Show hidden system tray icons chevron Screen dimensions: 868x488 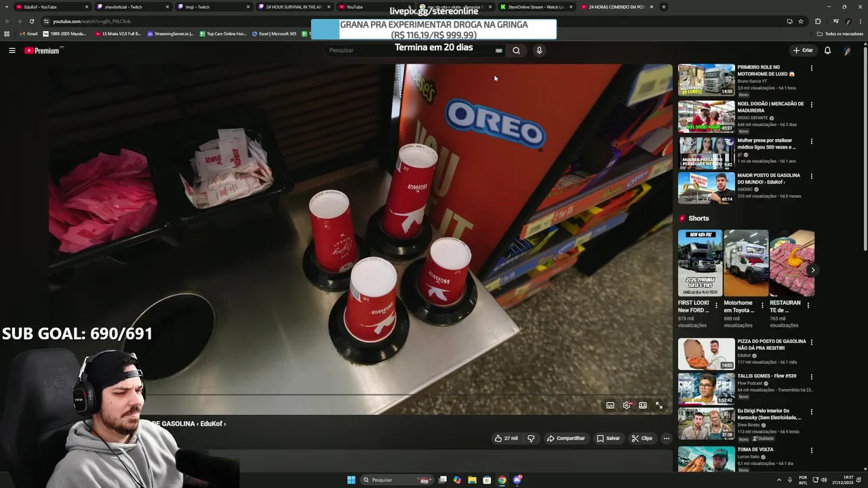point(778,480)
